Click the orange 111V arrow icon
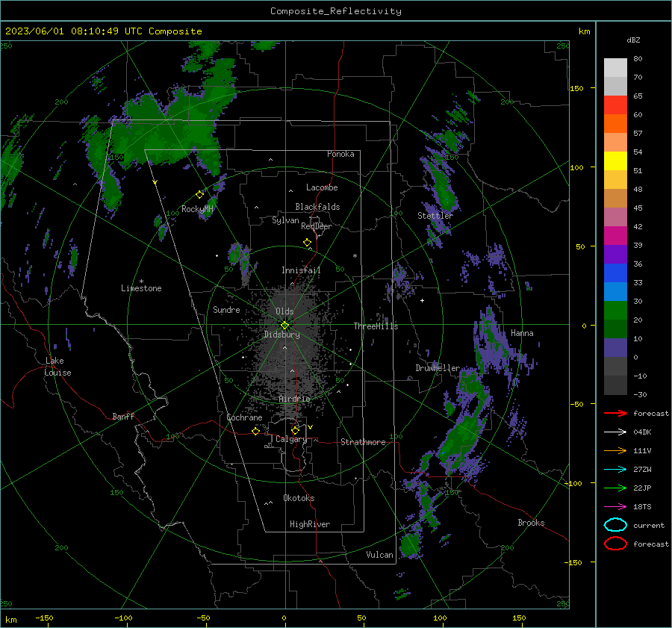 [615, 450]
